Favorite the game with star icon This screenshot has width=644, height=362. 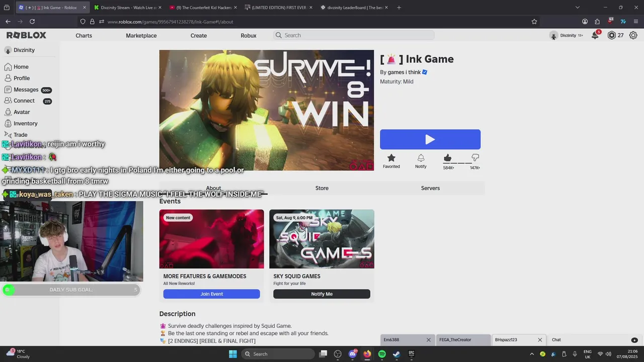click(391, 158)
